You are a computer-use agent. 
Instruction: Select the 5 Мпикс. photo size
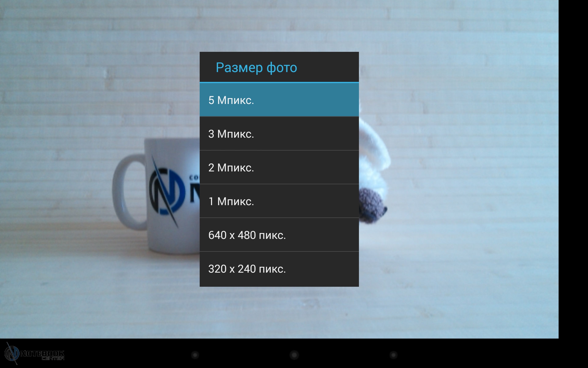tap(279, 100)
